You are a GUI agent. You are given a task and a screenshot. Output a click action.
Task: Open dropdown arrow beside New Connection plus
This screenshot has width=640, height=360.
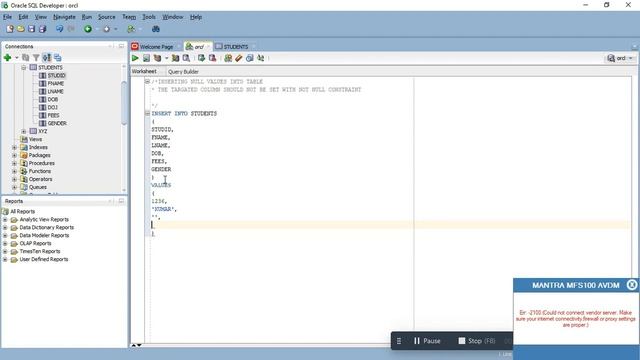point(17,58)
